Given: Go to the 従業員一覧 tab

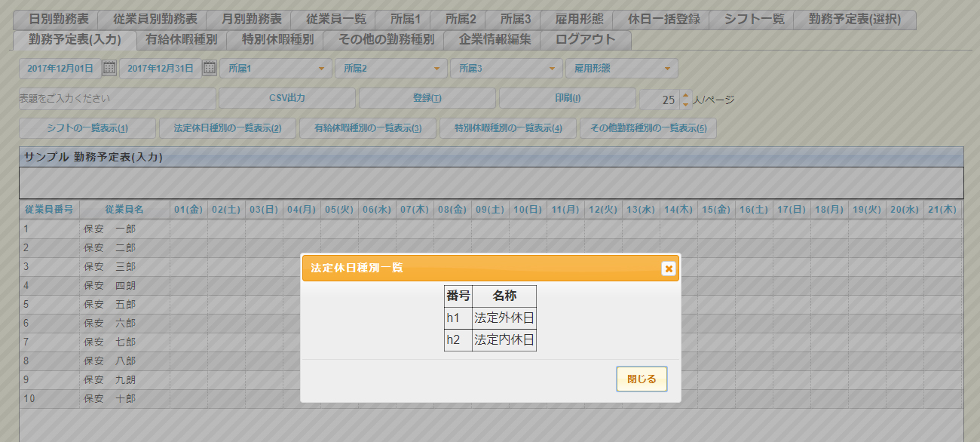Looking at the screenshot, I should coord(336,20).
